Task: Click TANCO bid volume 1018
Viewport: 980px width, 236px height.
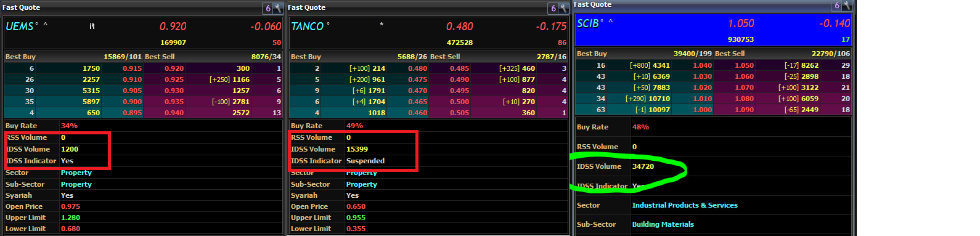Action: 377,113
